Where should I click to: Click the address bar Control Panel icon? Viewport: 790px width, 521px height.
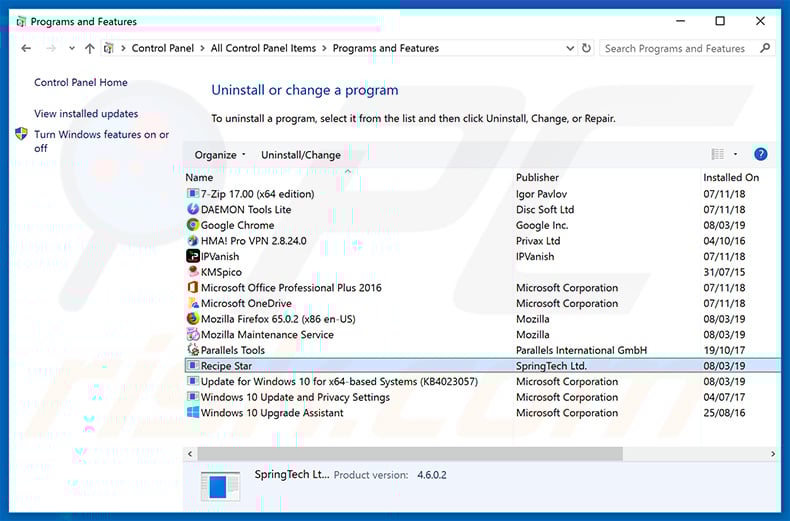point(108,48)
